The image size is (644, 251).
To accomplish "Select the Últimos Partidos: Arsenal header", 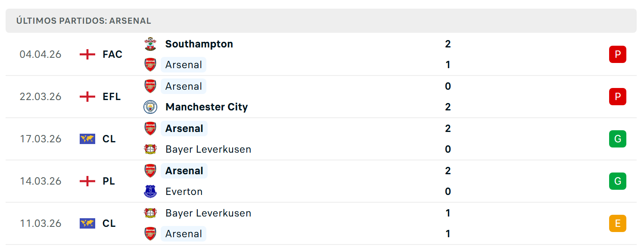I will click(x=84, y=21).
